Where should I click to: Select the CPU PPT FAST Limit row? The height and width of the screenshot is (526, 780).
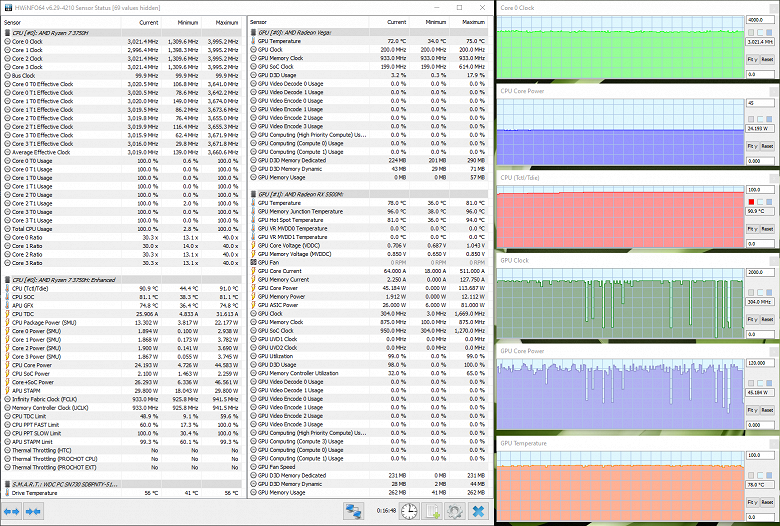click(x=123, y=424)
